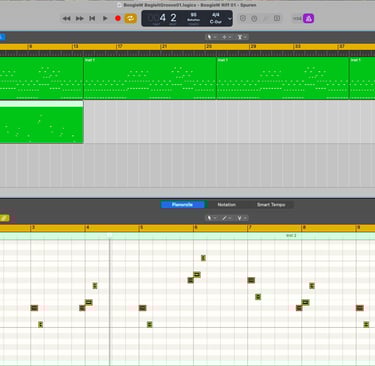Toggle the purple Metronome click button
This screenshot has width=375, height=366.
pos(309,19)
